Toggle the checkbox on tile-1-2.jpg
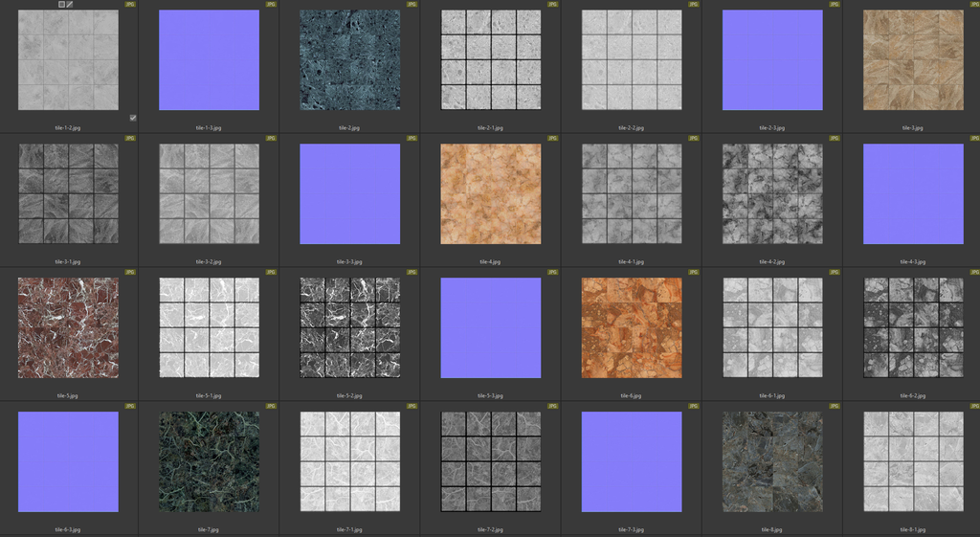This screenshot has height=537, width=980. pyautogui.click(x=133, y=118)
